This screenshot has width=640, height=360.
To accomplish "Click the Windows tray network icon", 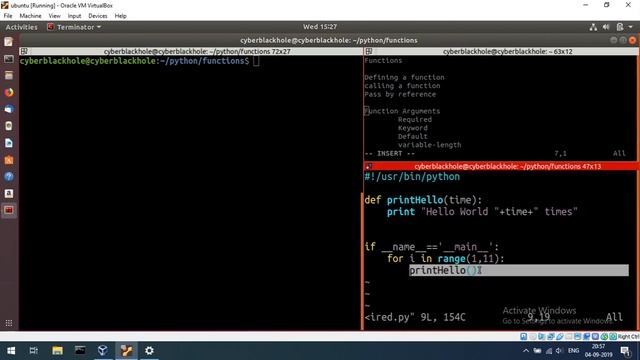I will click(x=549, y=351).
